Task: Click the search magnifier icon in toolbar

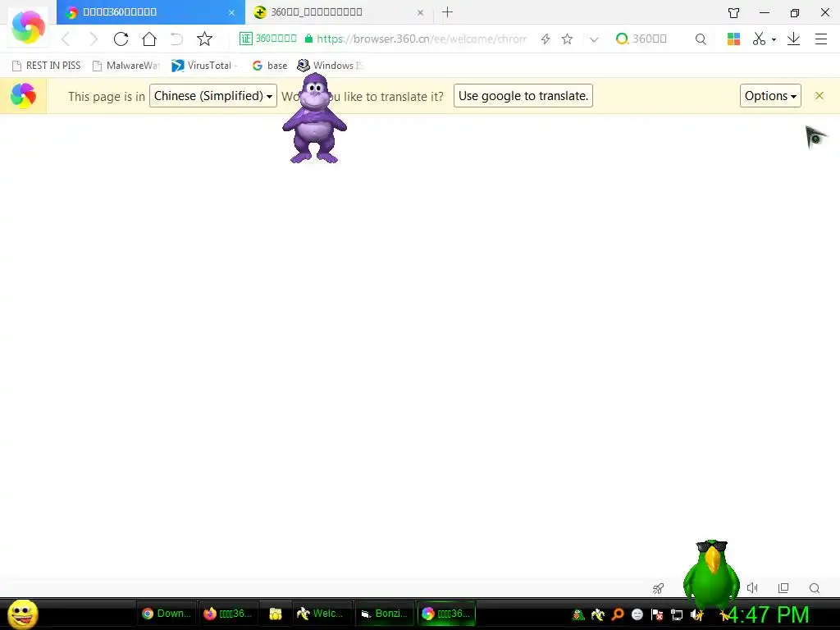Action: point(701,39)
